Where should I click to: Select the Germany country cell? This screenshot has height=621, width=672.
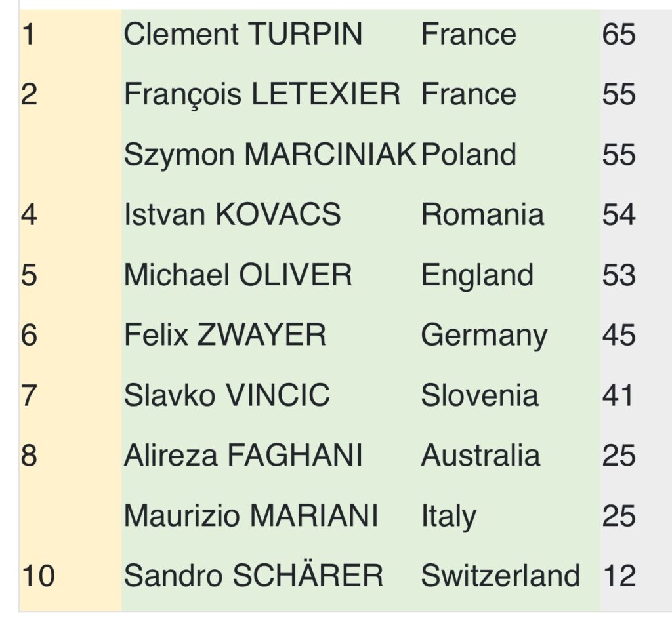(x=484, y=336)
